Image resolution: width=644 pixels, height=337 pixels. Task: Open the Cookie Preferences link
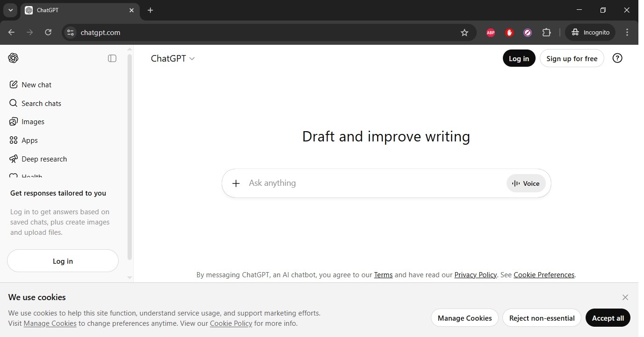[544, 275]
